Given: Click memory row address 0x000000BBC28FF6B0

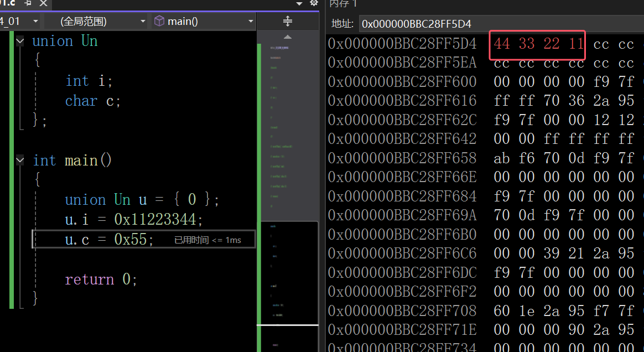Looking at the screenshot, I should click(402, 235).
